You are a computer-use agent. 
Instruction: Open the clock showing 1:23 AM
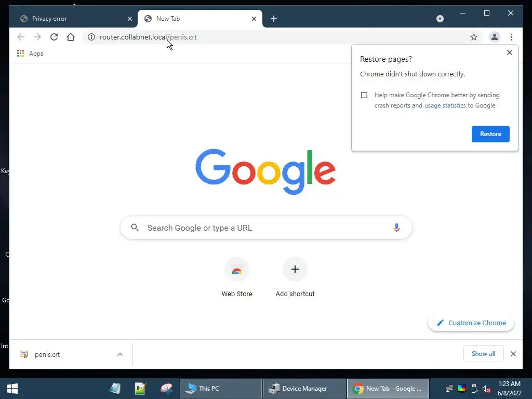(509, 389)
